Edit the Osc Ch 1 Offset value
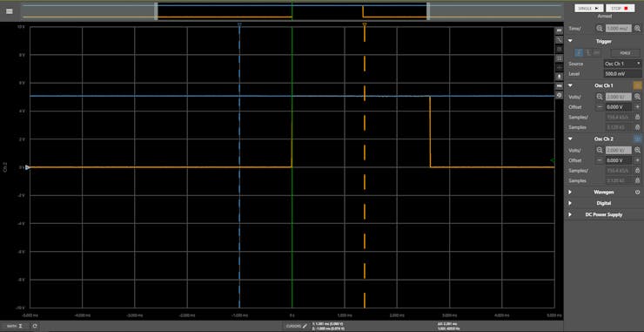The image size is (644, 332). (x=618, y=107)
